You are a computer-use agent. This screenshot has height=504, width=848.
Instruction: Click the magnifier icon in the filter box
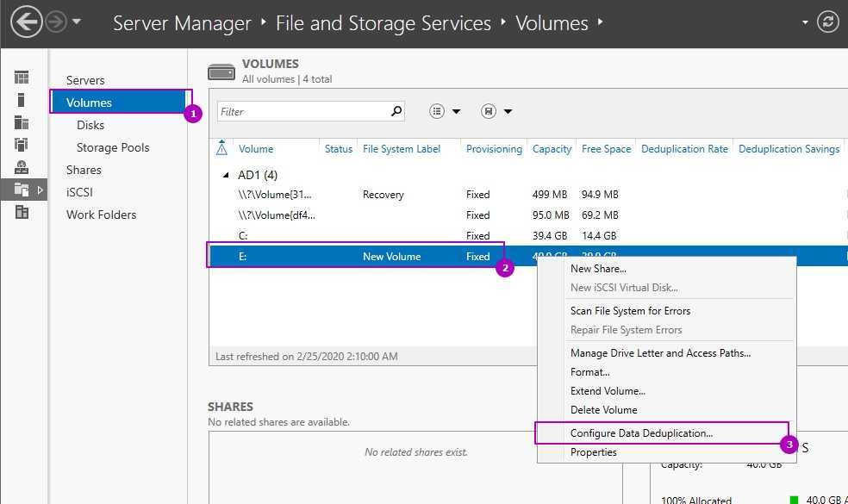pos(396,111)
